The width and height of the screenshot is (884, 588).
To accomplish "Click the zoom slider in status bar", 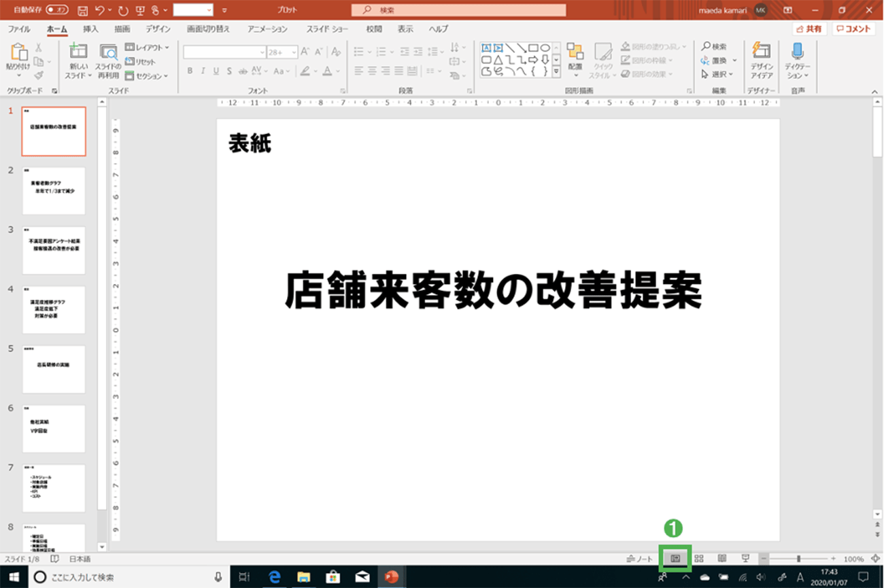I will tap(798, 559).
